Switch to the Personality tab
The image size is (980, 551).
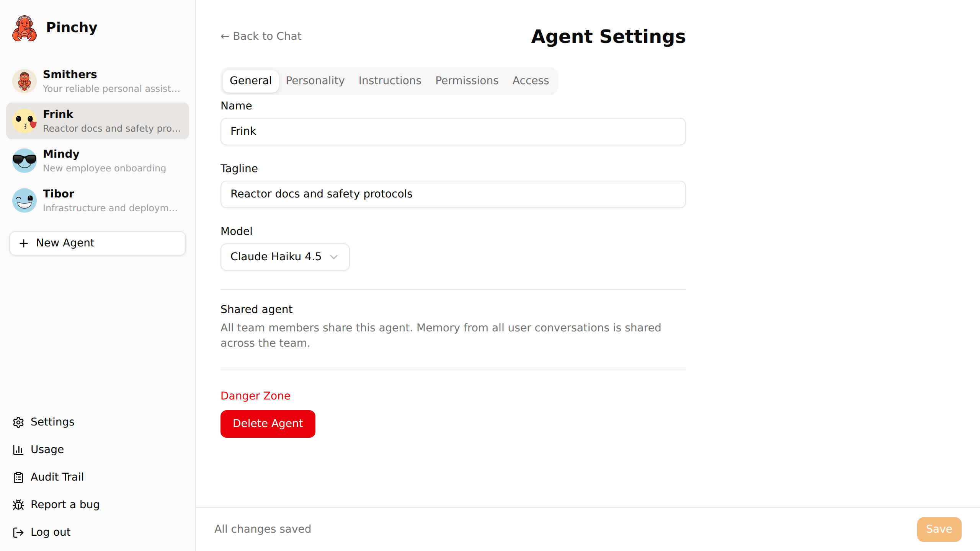point(315,81)
